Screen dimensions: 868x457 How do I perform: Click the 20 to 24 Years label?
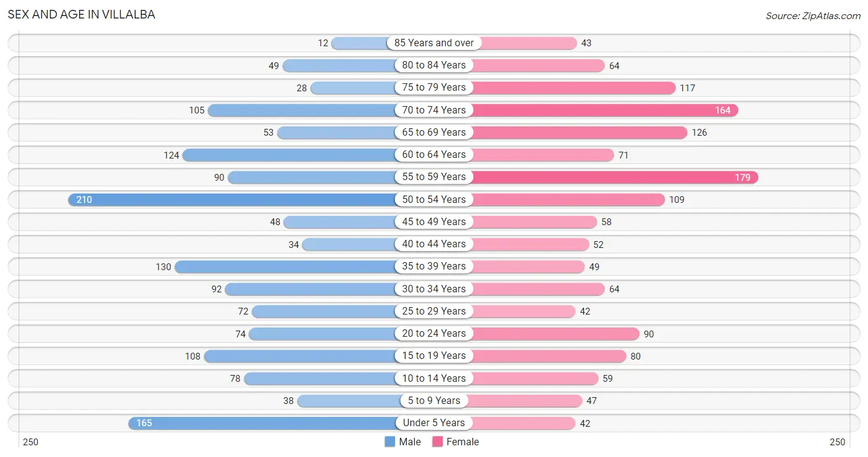(434, 333)
